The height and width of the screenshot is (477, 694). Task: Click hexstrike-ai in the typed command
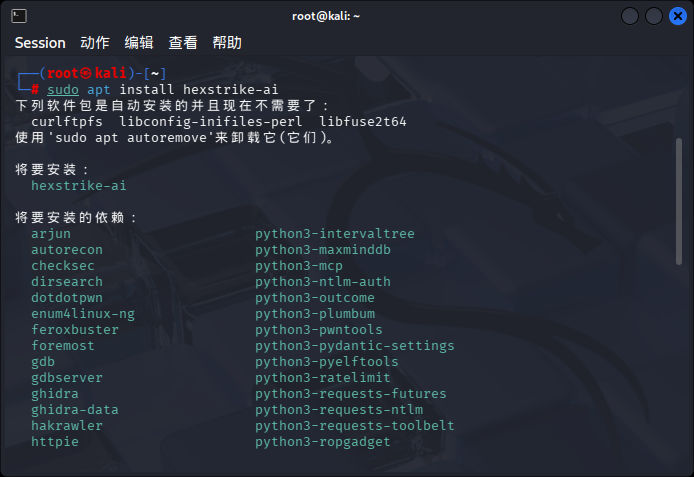pos(231,90)
